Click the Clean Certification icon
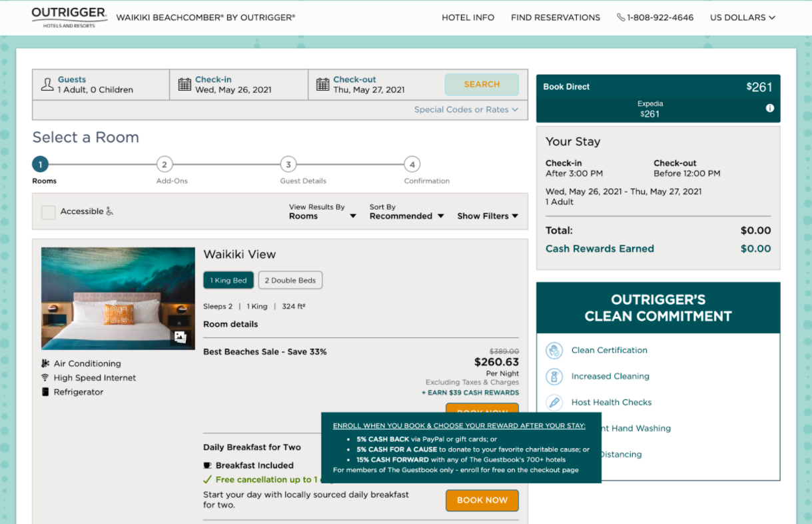The width and height of the screenshot is (812, 524). coord(554,351)
